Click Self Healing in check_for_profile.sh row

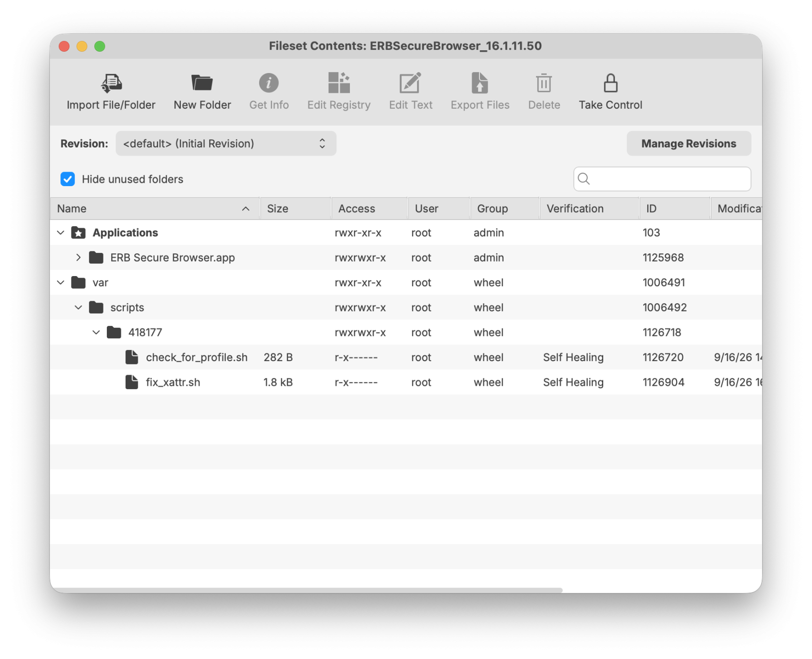point(573,357)
